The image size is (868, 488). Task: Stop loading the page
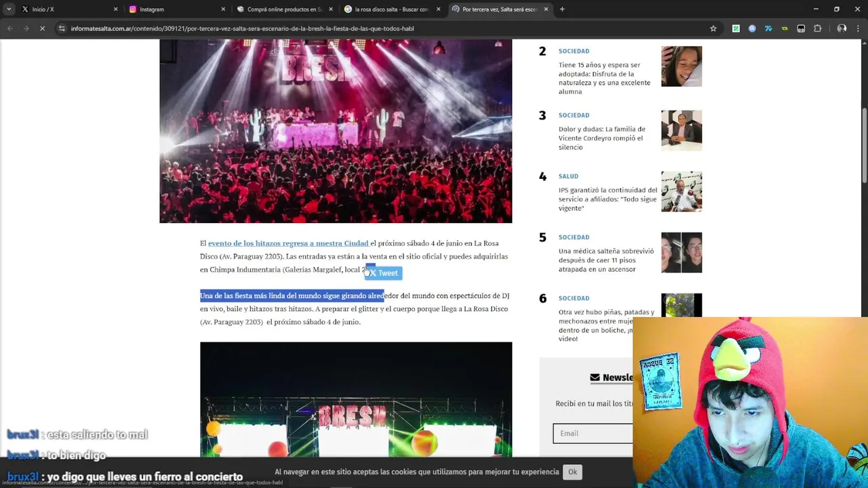42,28
